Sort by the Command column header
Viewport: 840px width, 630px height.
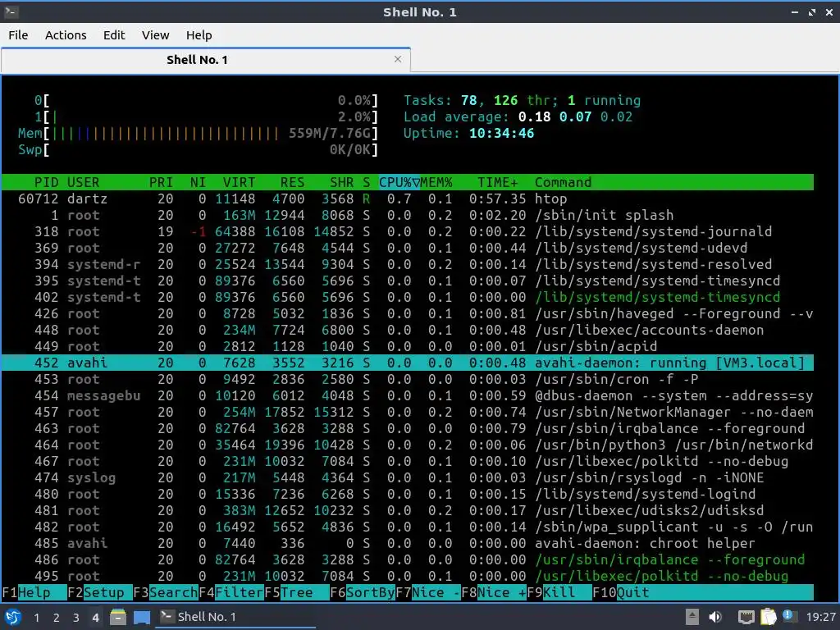tap(563, 182)
